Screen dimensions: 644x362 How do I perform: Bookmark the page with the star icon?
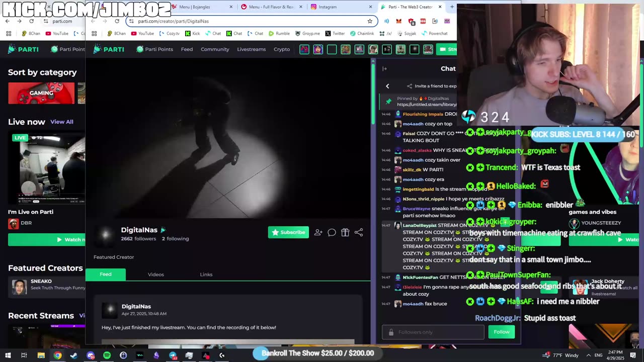[x=370, y=21]
